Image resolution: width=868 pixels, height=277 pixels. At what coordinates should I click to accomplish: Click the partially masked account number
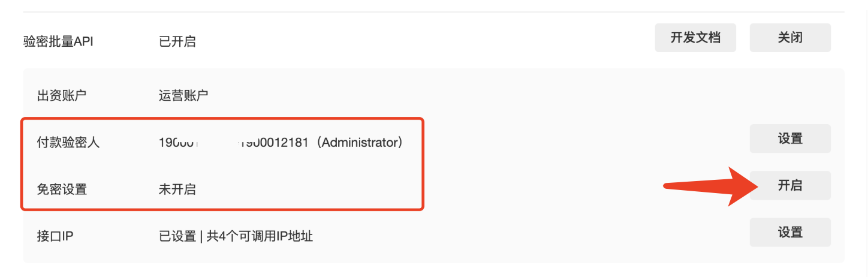click(x=234, y=143)
